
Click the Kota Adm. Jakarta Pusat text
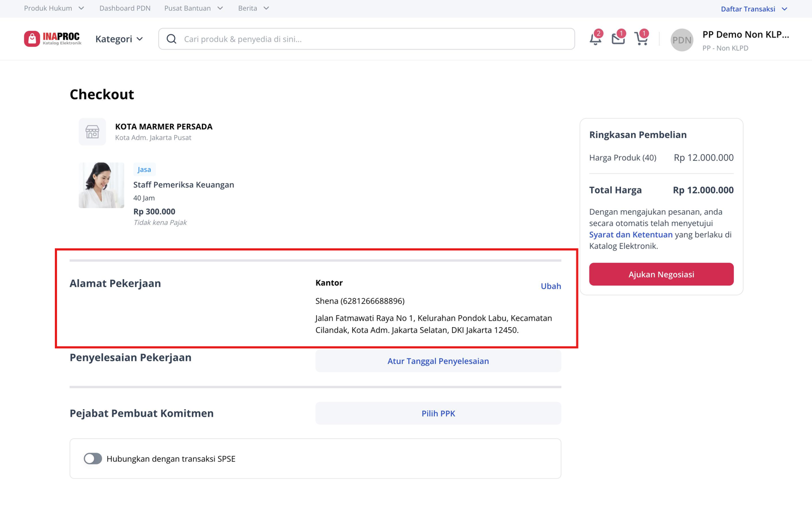pyautogui.click(x=153, y=137)
